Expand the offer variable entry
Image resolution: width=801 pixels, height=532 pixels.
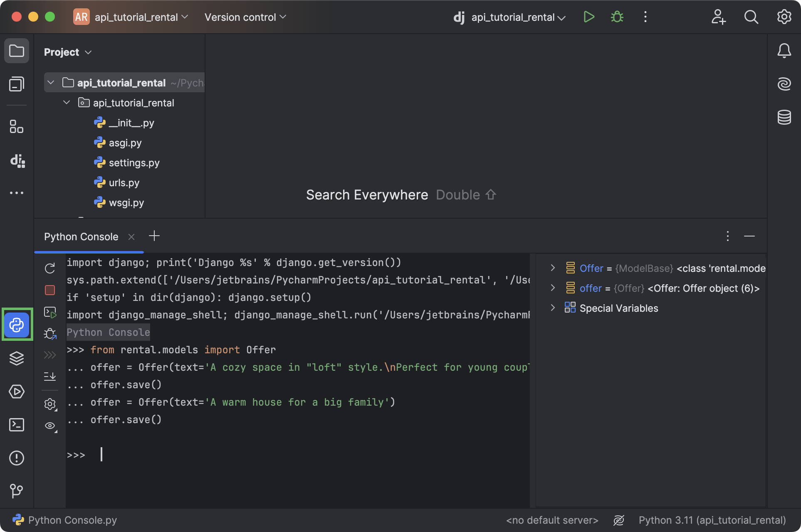(553, 288)
